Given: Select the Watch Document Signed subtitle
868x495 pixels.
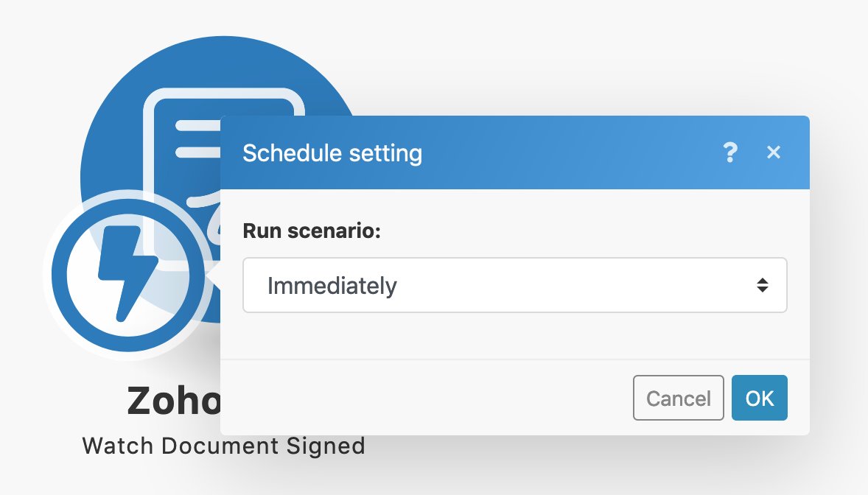Looking at the screenshot, I should point(223,446).
